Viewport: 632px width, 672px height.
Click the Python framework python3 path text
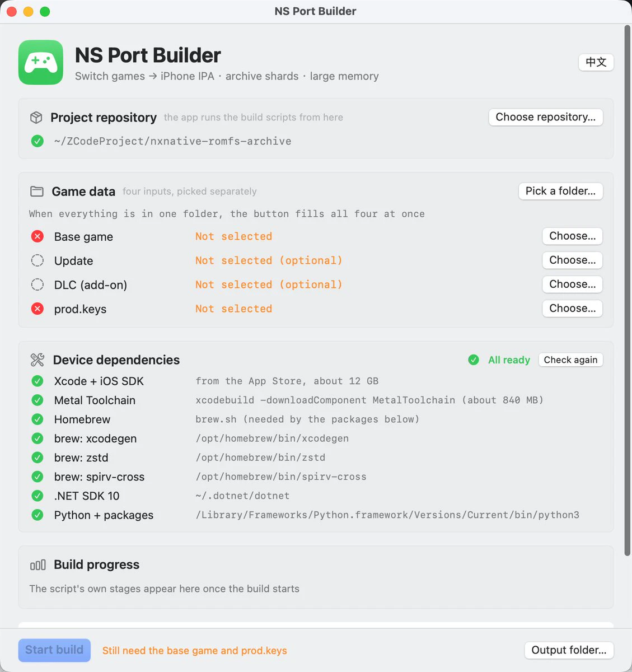pos(387,515)
